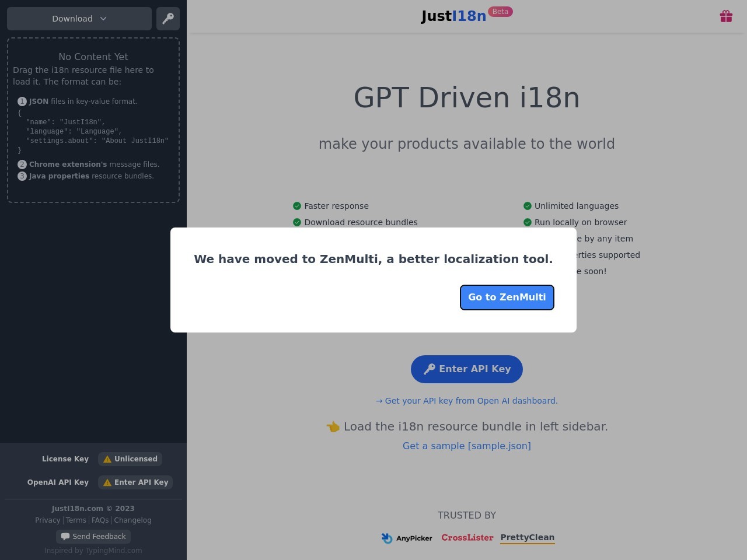747x560 pixels.
Task: Click the warning icon next to Unlicensed
Action: [x=107, y=459]
